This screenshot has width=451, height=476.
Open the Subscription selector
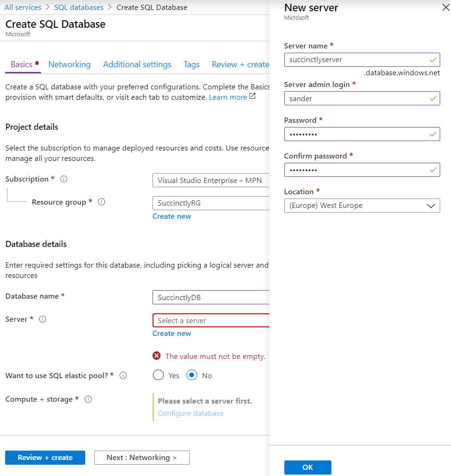(211, 180)
